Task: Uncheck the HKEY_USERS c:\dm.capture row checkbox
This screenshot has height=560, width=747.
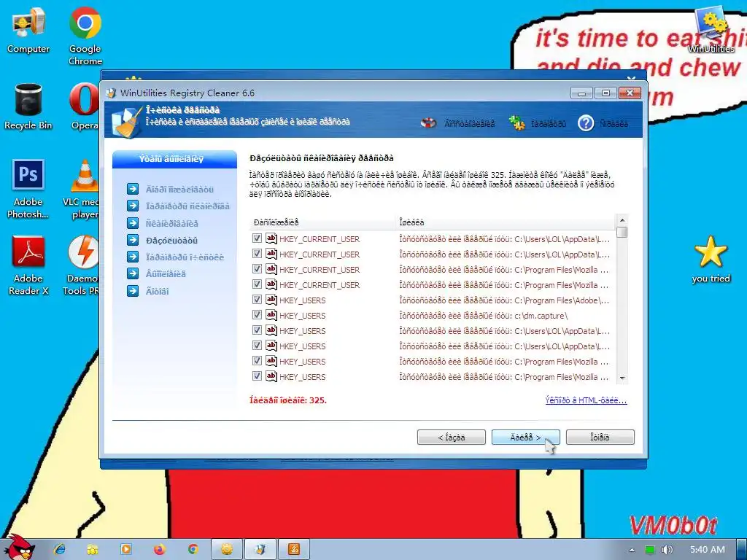Action: 257,315
